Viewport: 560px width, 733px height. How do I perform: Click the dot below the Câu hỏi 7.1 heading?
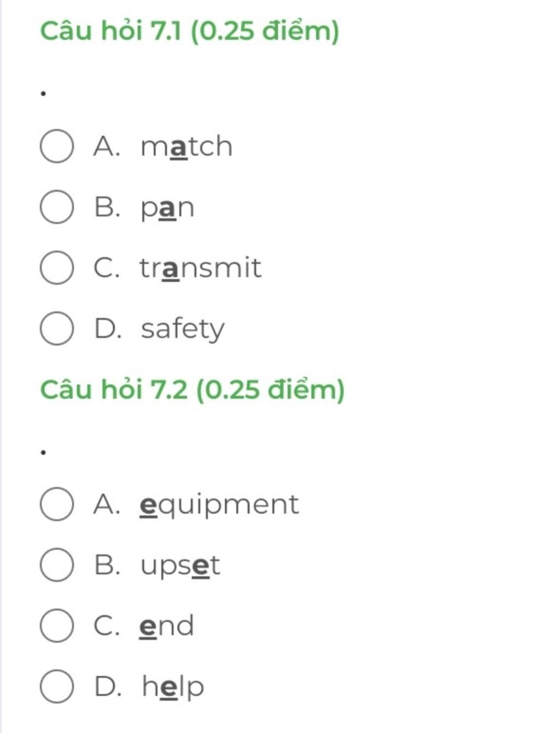(x=43, y=94)
